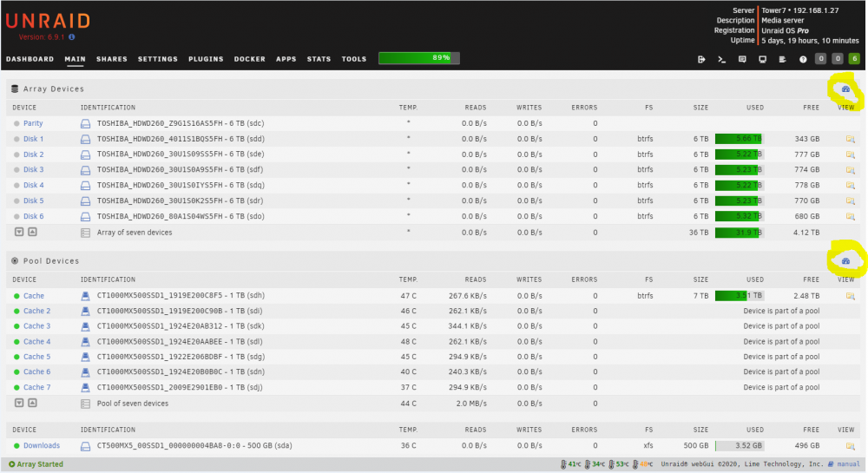The image size is (868, 473).
Task: Click the icon beside Array of seven devices
Action: coord(85,233)
